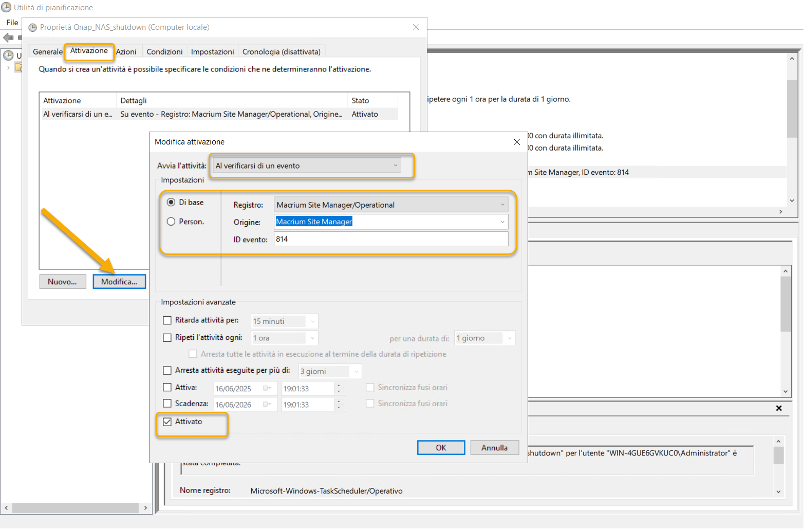Click Annulla in Modifica attivazione

click(x=494, y=448)
